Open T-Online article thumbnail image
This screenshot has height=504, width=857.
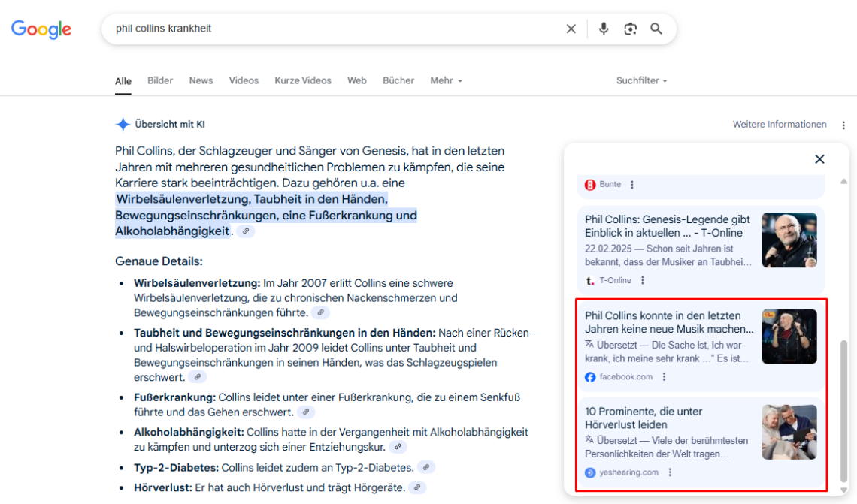(789, 240)
